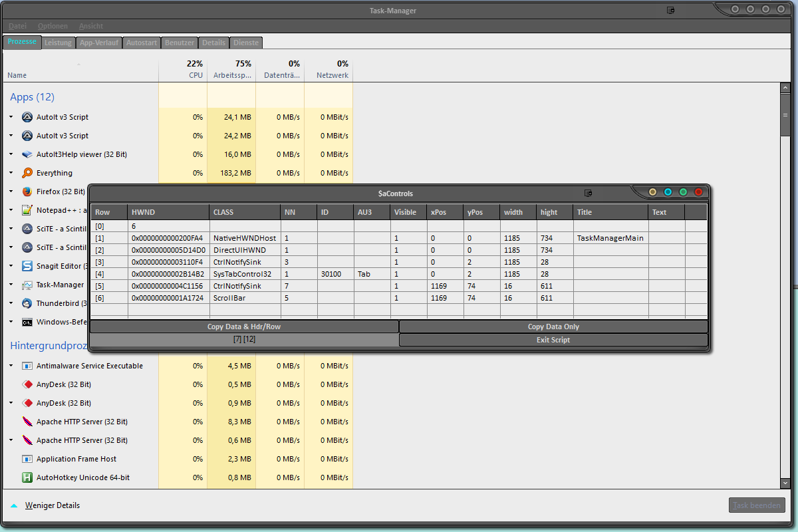This screenshot has height=532, width=798.
Task: Open the Autostart tab
Action: pyautogui.click(x=142, y=43)
